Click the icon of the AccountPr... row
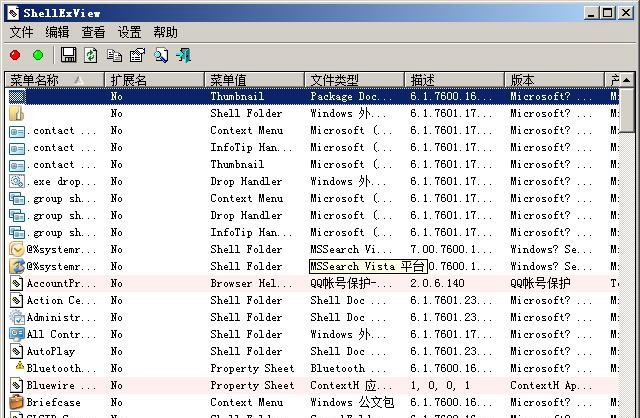Screen dimensions: 640x418 [16, 283]
